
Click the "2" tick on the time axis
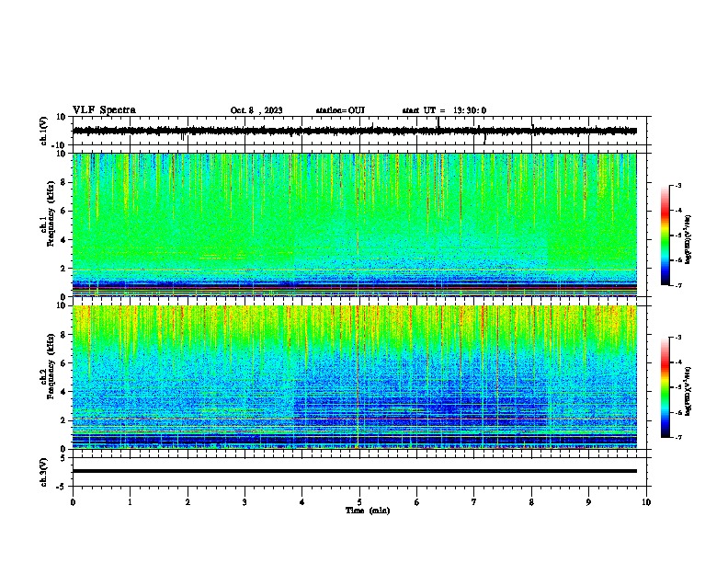click(188, 502)
